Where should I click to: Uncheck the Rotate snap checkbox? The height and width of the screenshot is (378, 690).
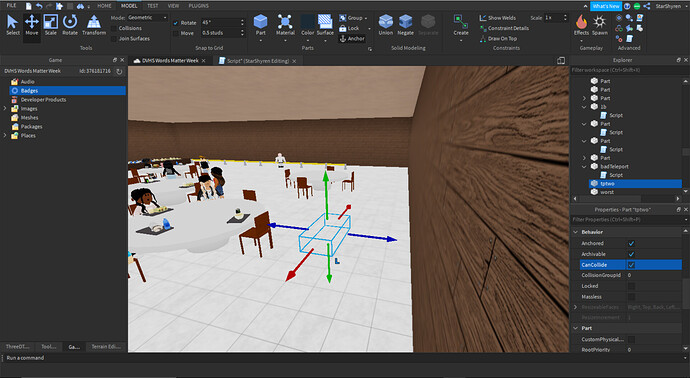pos(176,23)
